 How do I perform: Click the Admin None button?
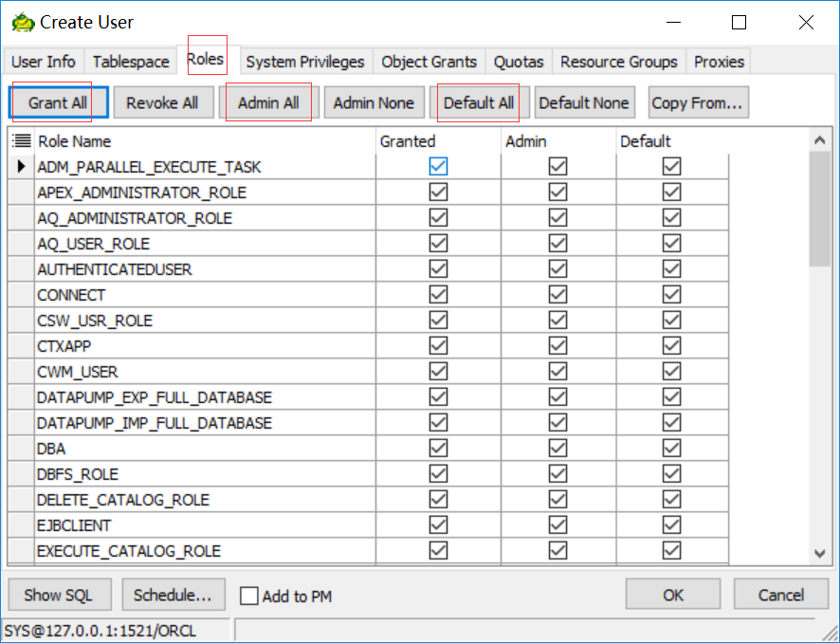[374, 102]
